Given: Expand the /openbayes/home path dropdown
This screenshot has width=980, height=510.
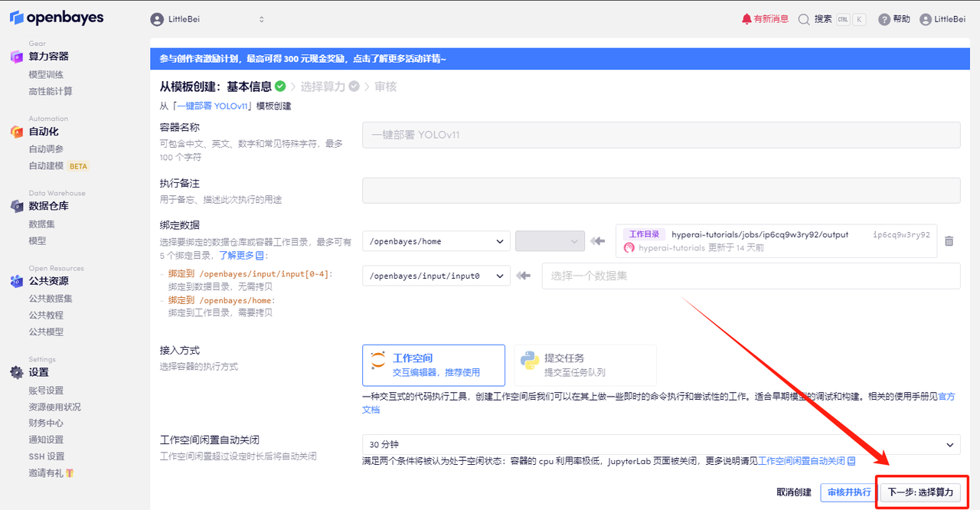Looking at the screenshot, I should click(436, 241).
